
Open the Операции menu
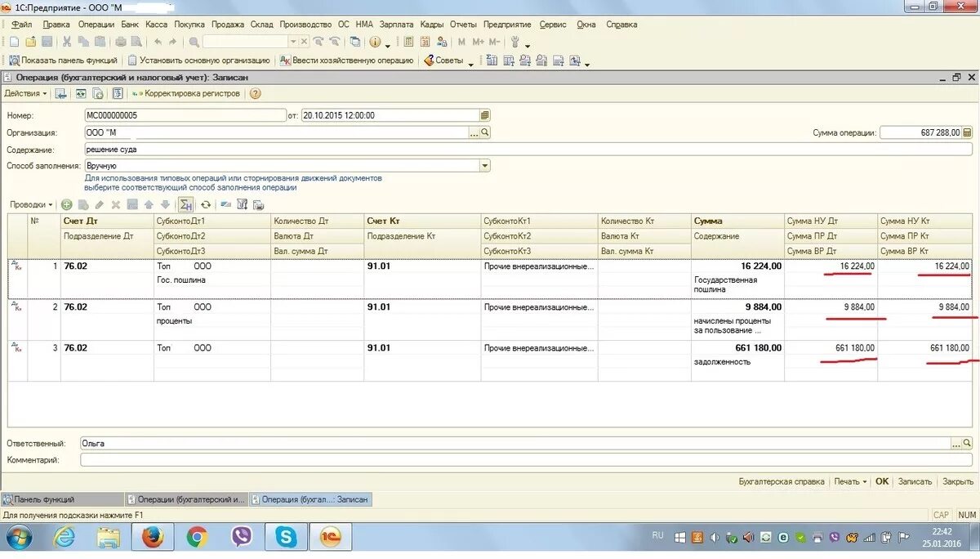coord(96,25)
